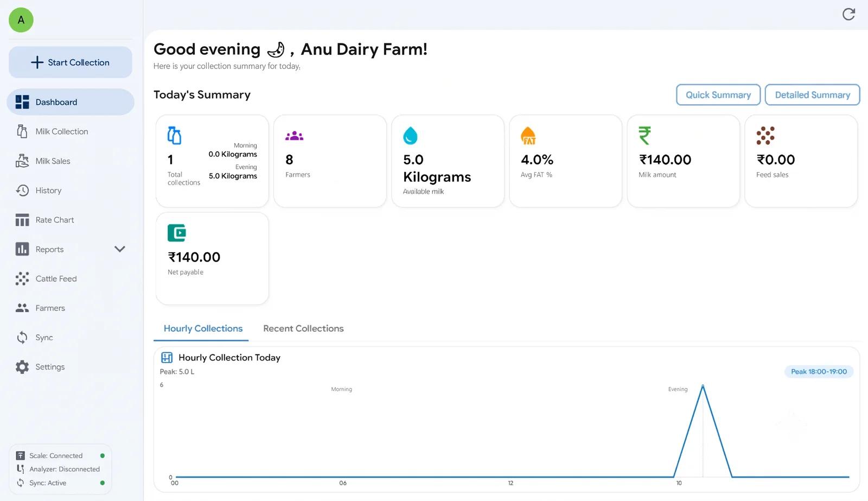Click the History clock icon
Screen dimensions: 868x501
[x=22, y=191]
